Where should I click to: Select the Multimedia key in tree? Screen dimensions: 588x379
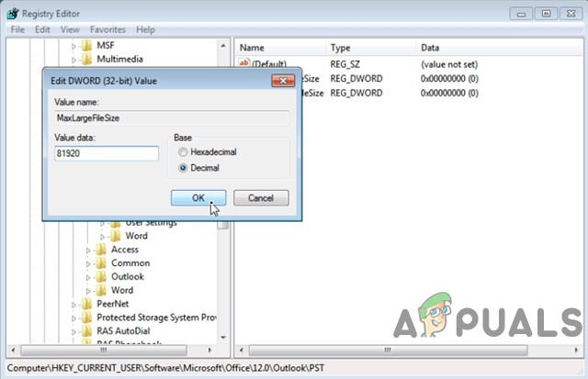[119, 59]
